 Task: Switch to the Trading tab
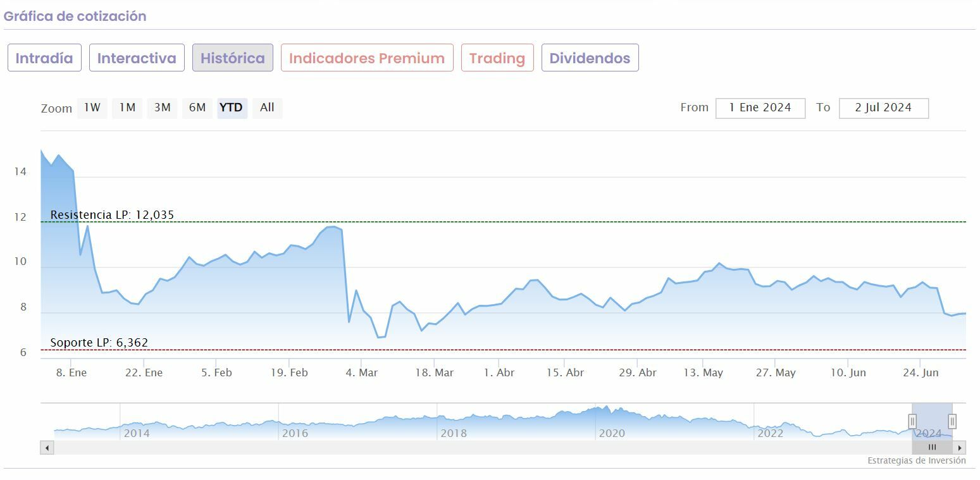click(497, 58)
